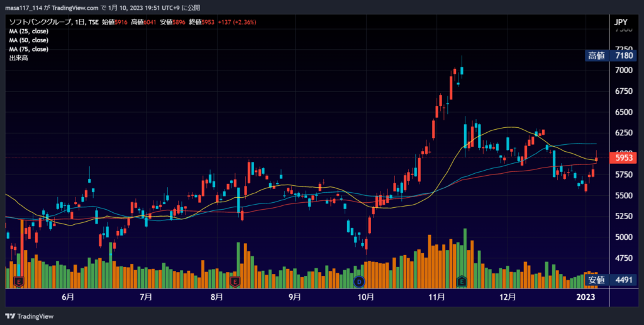
Task: Click the JPY currency label
Action: pyautogui.click(x=621, y=22)
